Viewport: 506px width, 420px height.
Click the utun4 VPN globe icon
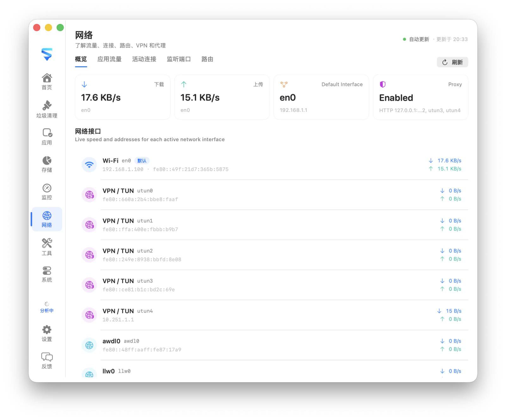[89, 315]
